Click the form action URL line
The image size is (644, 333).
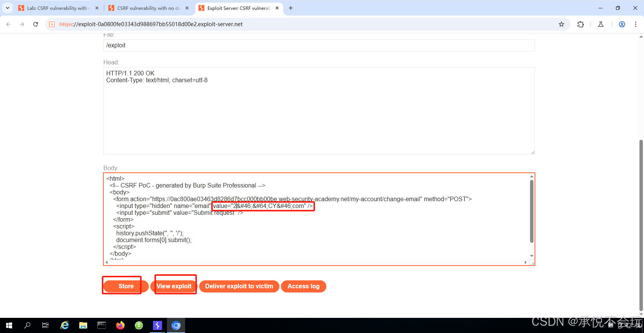tap(292, 199)
